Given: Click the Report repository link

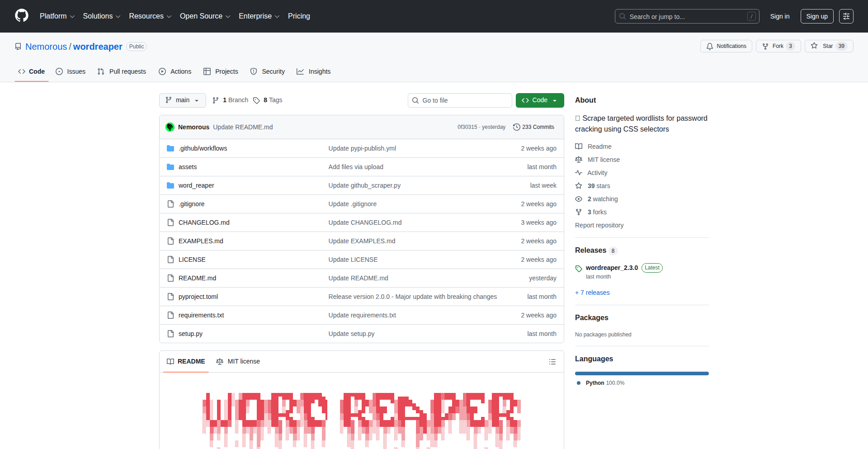Looking at the screenshot, I should 599,225.
